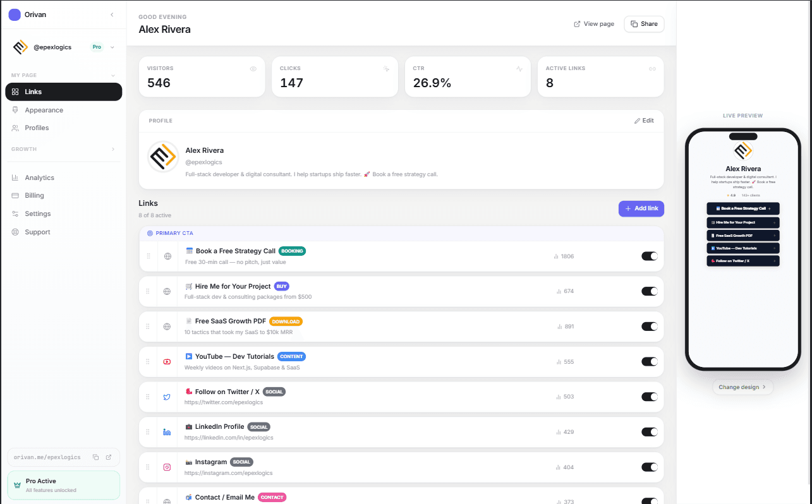This screenshot has width=812, height=504.
Task: Disable the YouTube — Dev Tutorials link
Action: (x=650, y=362)
